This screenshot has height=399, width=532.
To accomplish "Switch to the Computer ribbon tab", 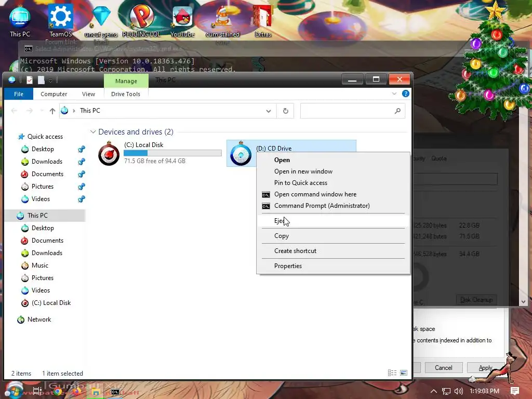I will 54,94.
